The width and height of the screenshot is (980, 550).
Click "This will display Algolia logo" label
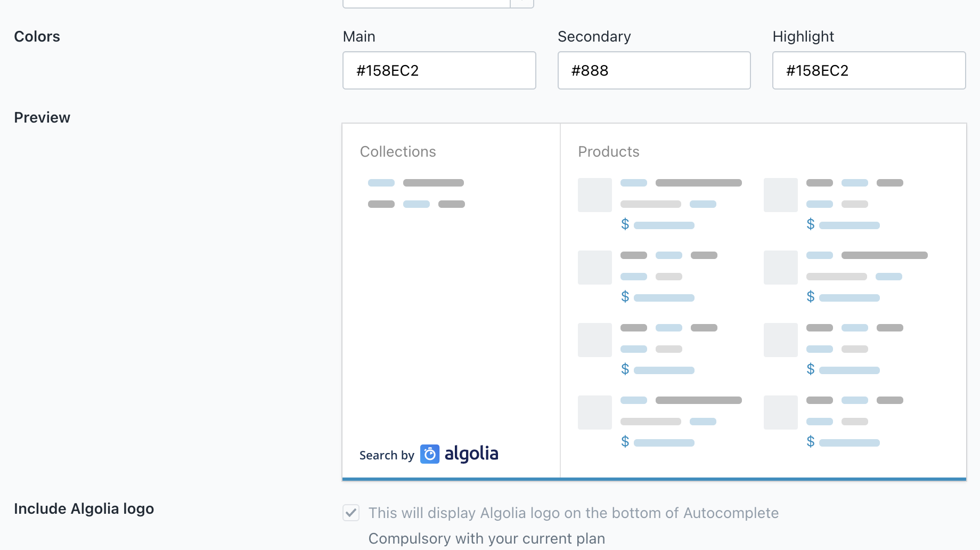573,513
